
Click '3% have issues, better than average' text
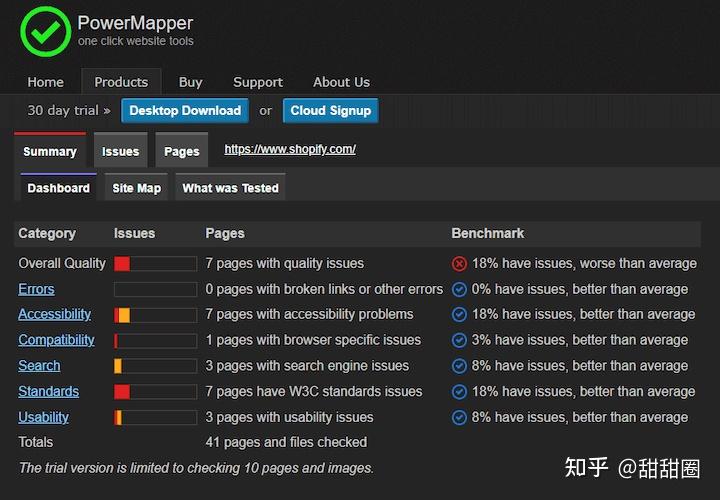[580, 340]
